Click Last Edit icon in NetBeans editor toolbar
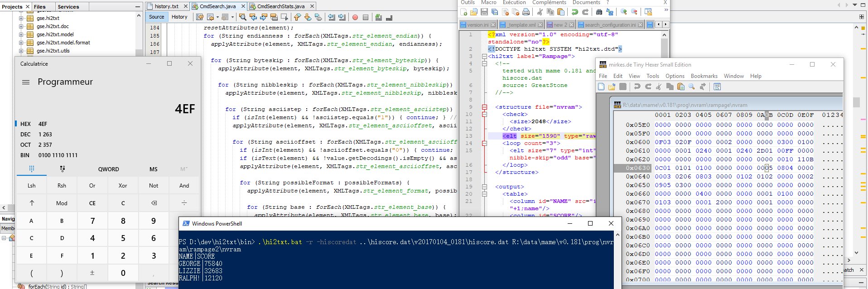The image size is (868, 289). [199, 17]
